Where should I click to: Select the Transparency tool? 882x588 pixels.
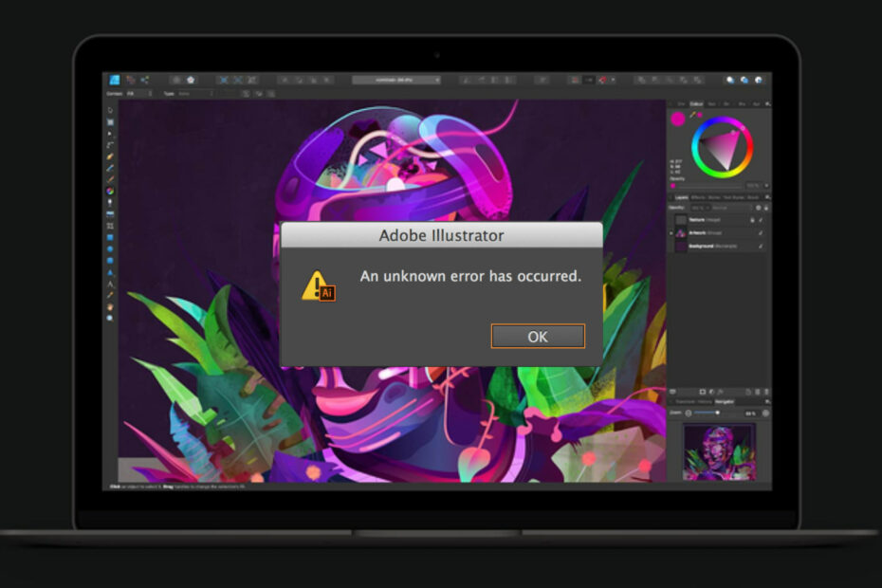pos(110,203)
